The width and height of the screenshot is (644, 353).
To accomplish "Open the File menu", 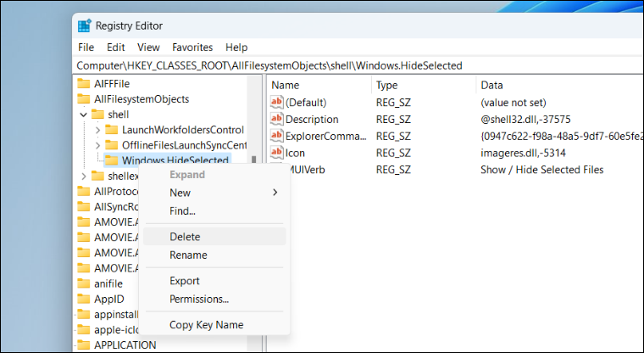I will pyautogui.click(x=86, y=48).
